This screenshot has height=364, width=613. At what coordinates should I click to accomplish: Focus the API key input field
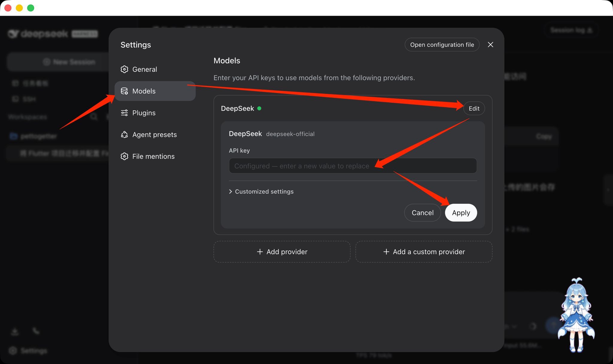click(353, 166)
